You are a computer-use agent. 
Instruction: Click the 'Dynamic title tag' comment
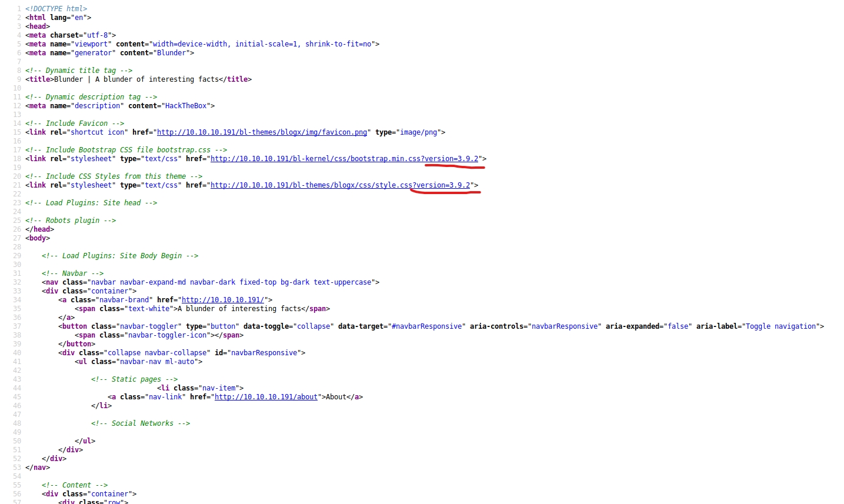[79, 71]
